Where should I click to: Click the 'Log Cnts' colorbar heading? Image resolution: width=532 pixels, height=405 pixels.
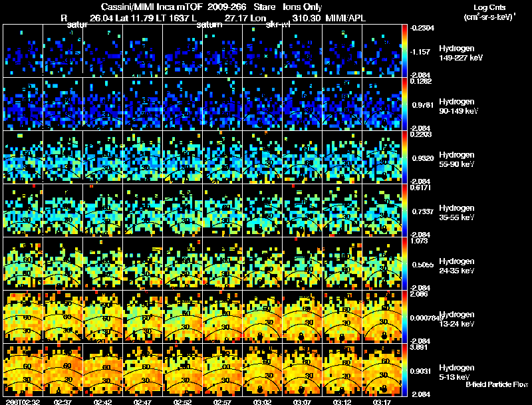click(x=489, y=7)
